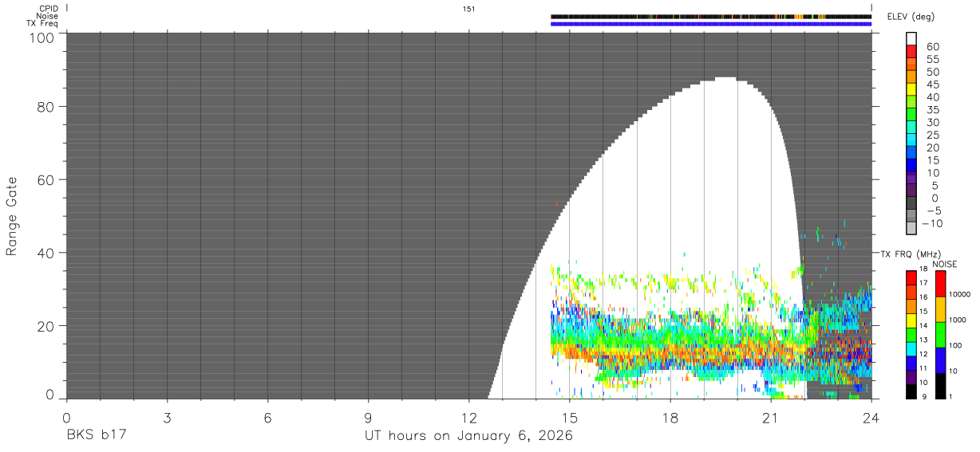980x452 pixels.
Task: Pick the orange ELEV swatch between 50 and 45
Action: [x=911, y=77]
